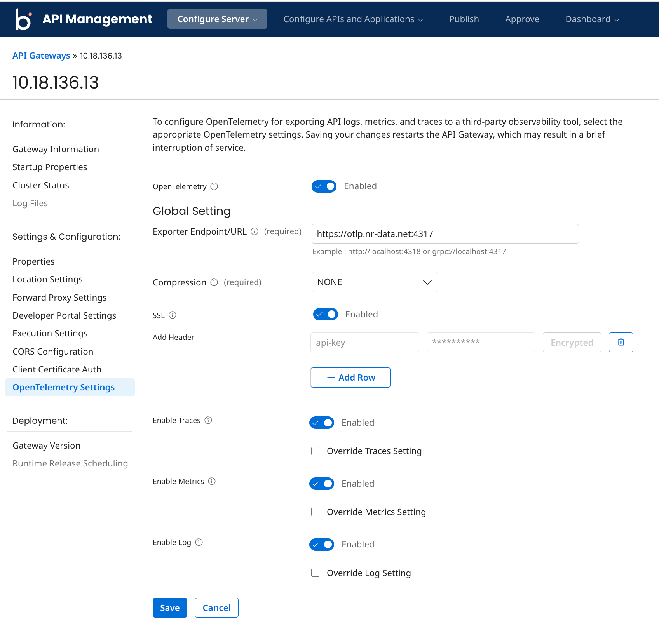Click the Add Row button

350,377
